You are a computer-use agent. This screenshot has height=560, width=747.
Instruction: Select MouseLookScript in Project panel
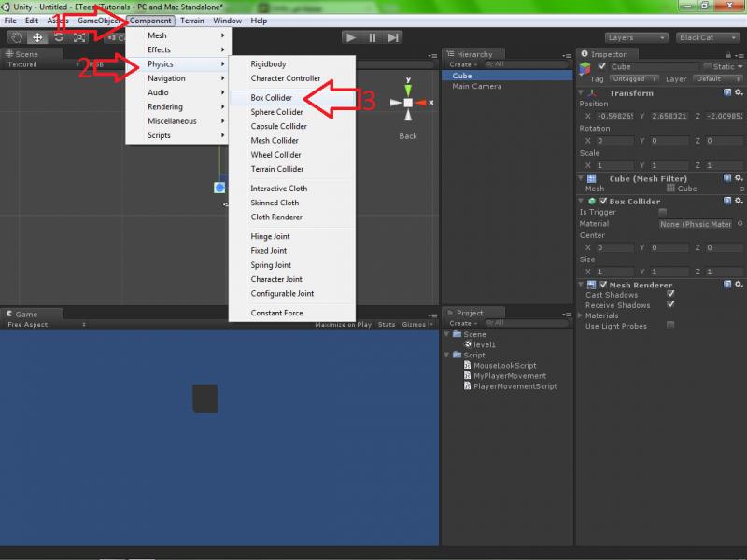(x=504, y=365)
